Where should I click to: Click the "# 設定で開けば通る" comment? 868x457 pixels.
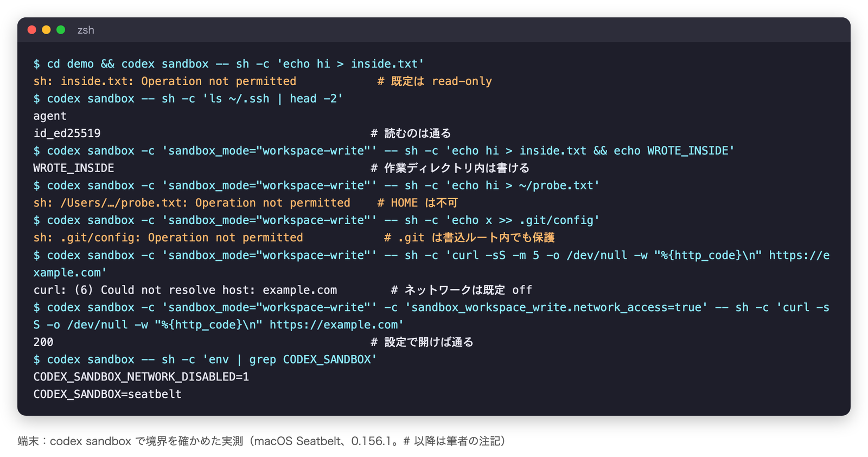click(x=422, y=342)
